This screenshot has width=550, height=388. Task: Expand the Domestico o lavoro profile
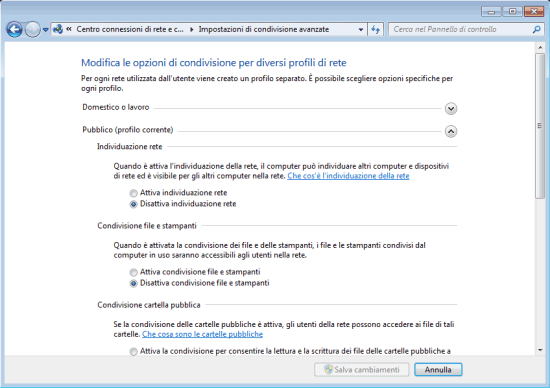[451, 108]
